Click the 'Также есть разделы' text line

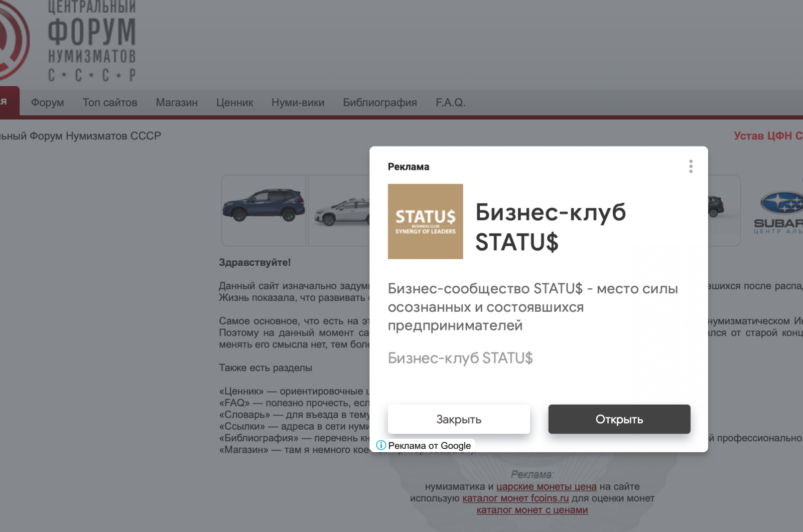265,368
